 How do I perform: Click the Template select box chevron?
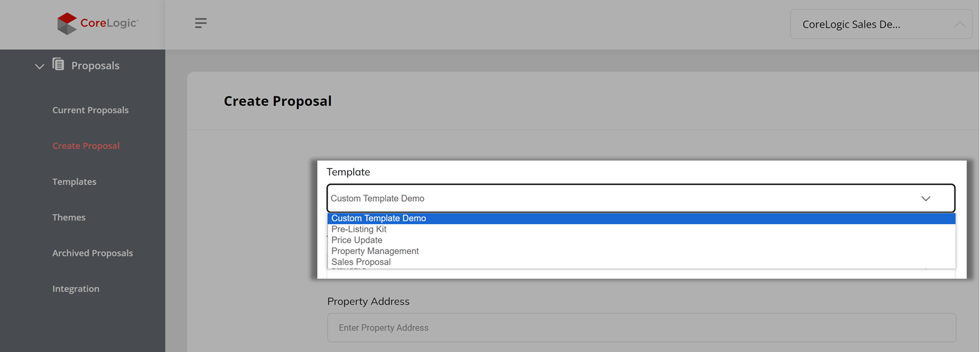tap(925, 198)
